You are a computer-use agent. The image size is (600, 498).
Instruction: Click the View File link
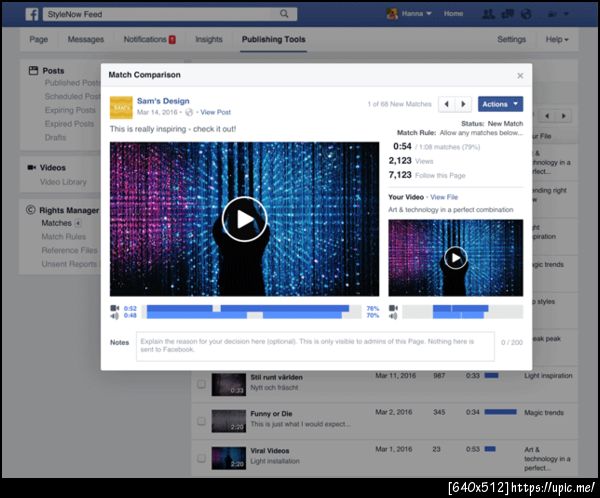[444, 197]
